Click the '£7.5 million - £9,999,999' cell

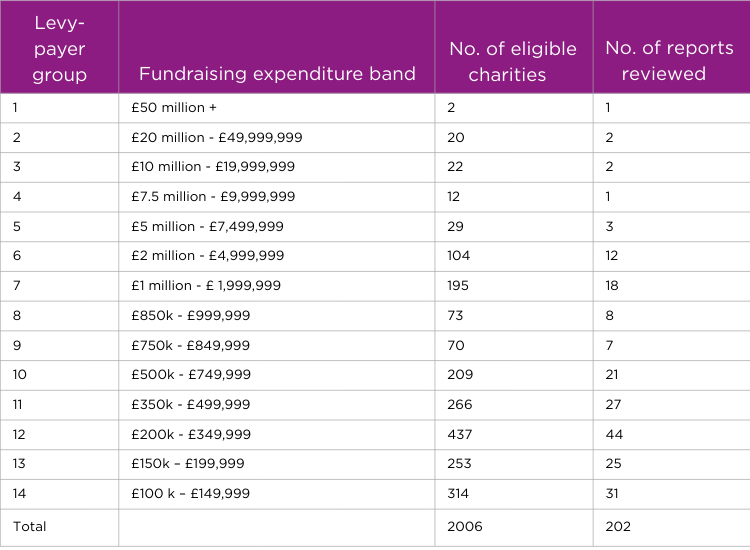tap(213, 197)
